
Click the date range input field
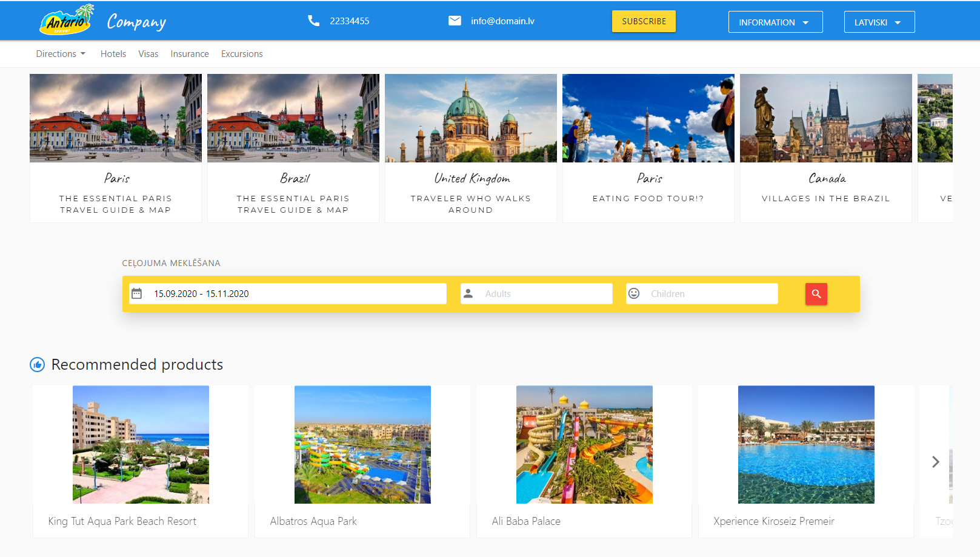pos(291,293)
